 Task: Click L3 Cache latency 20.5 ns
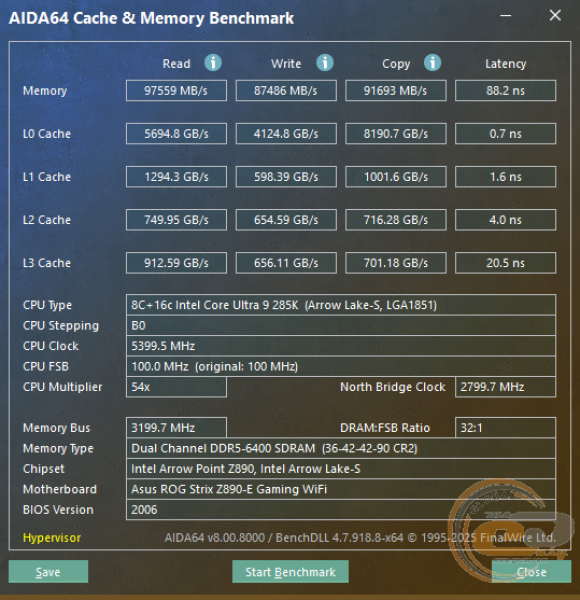tap(505, 263)
